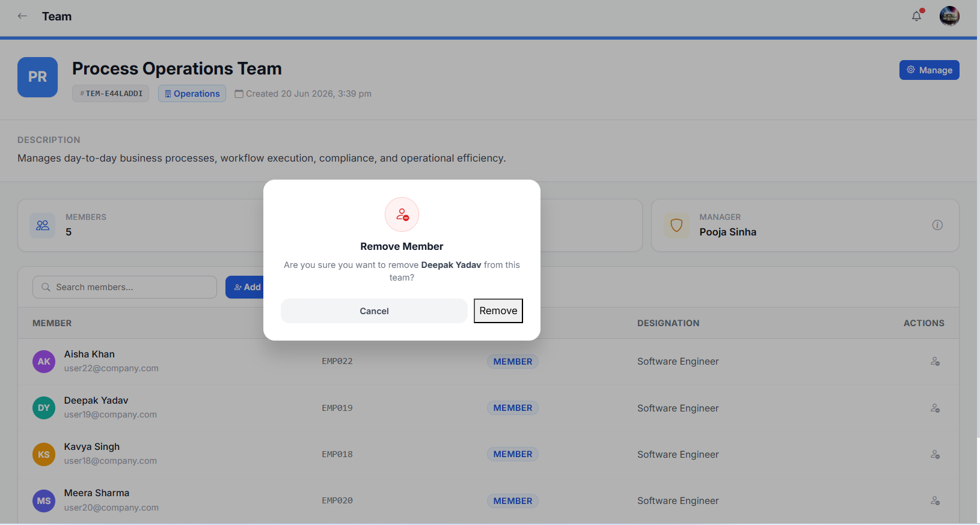This screenshot has width=980, height=525.
Task: Click the Created date calendar icon
Action: [x=239, y=94]
